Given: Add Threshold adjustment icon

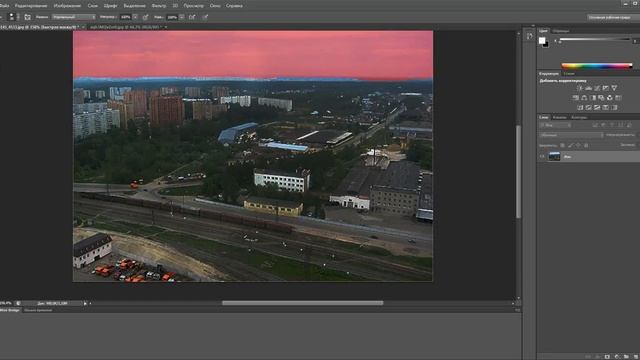Looking at the screenshot, I should point(597,107).
